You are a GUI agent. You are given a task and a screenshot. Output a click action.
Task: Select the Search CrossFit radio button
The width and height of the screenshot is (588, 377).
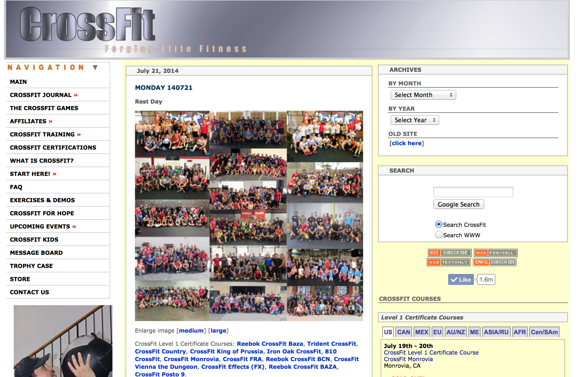(x=439, y=224)
